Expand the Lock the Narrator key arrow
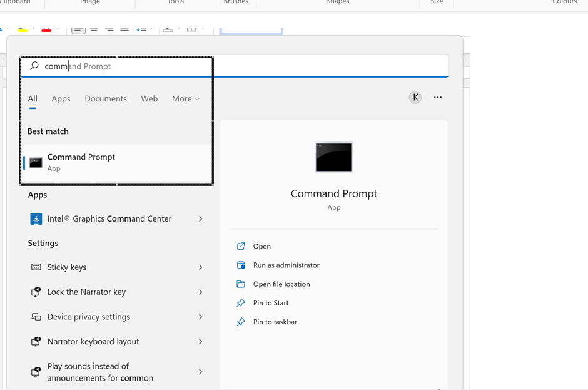This screenshot has width=588, height=390. click(201, 292)
